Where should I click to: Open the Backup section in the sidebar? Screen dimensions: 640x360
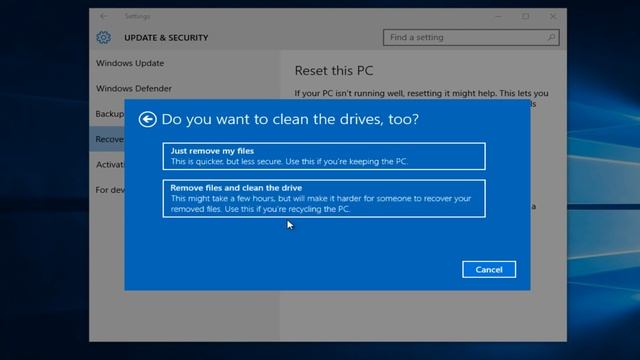tap(109, 114)
